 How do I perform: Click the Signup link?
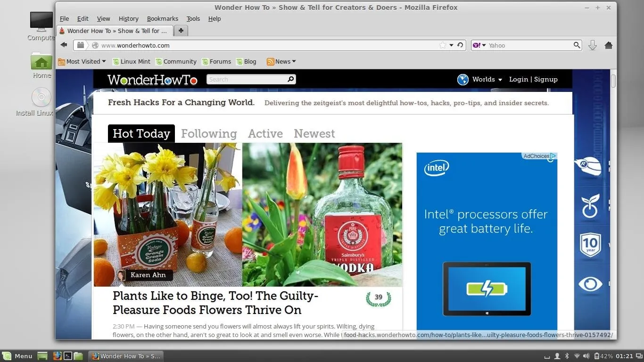(546, 79)
